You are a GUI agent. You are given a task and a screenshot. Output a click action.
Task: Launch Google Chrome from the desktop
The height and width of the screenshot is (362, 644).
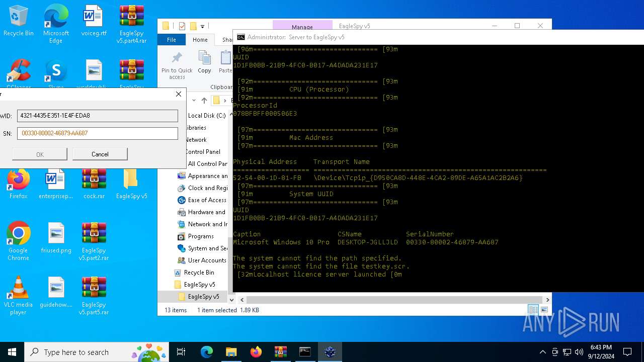(19, 241)
